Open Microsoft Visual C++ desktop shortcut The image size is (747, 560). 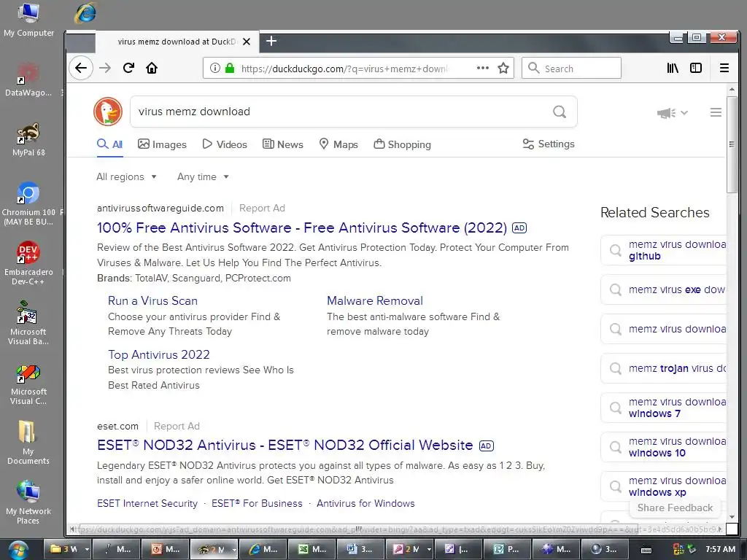click(x=28, y=384)
